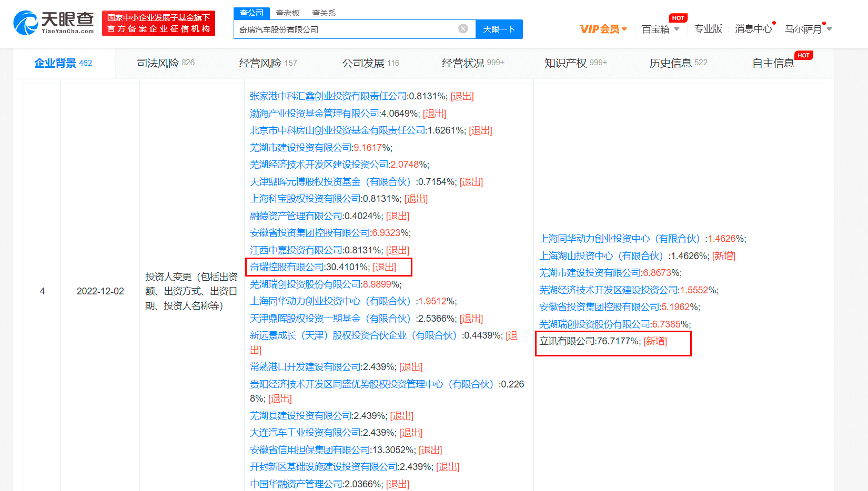This screenshot has width=868, height=491.
Task: Click the red official credit agency badge
Action: click(x=158, y=23)
